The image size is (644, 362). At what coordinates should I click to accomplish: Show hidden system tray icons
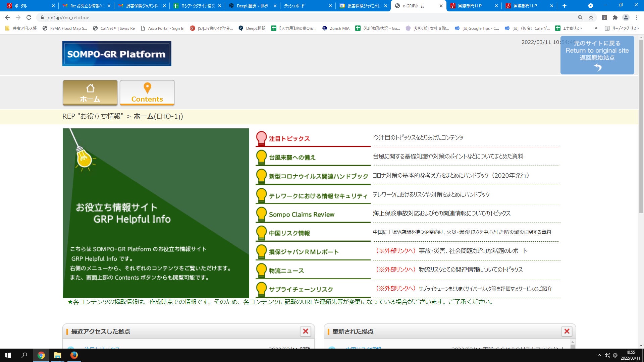599,355
